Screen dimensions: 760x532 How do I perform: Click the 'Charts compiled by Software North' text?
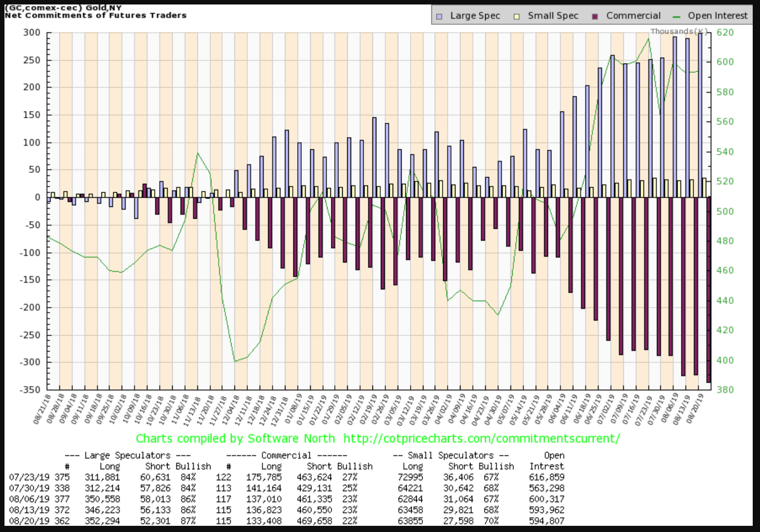[x=235, y=438]
